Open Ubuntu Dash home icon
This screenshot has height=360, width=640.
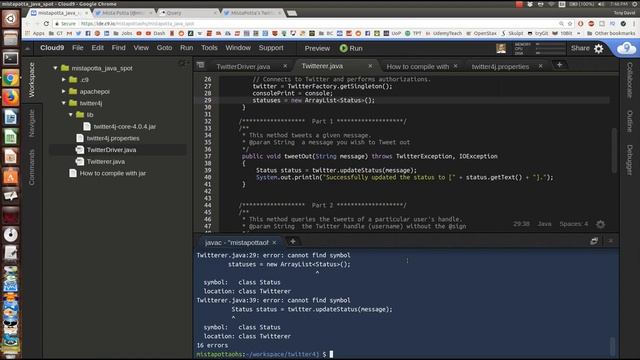click(x=11, y=19)
